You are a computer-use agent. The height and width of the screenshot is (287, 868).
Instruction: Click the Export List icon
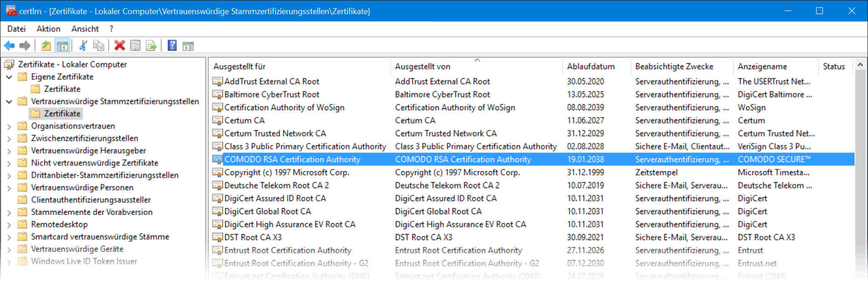tap(151, 46)
